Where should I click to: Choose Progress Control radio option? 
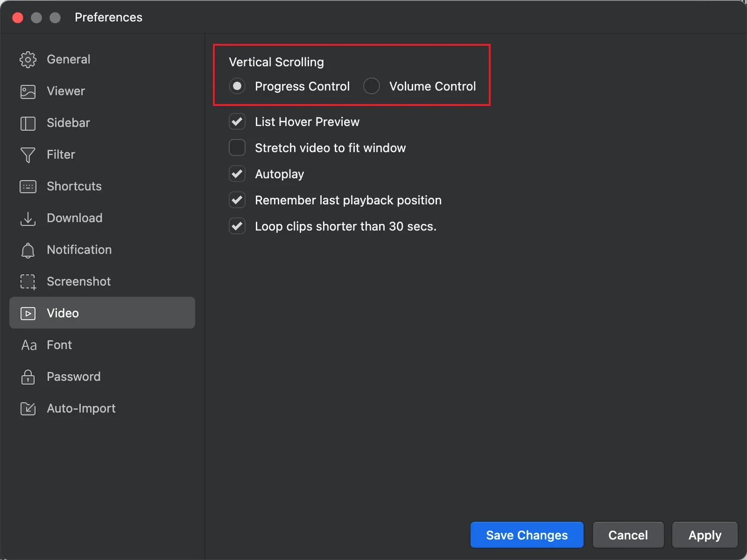pyautogui.click(x=237, y=86)
